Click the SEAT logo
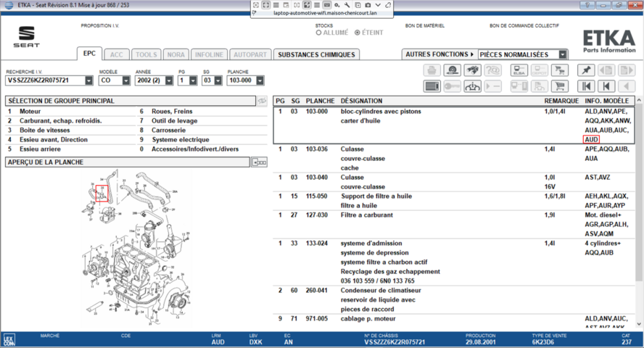Viewport: 644px width, 348px height. click(27, 37)
